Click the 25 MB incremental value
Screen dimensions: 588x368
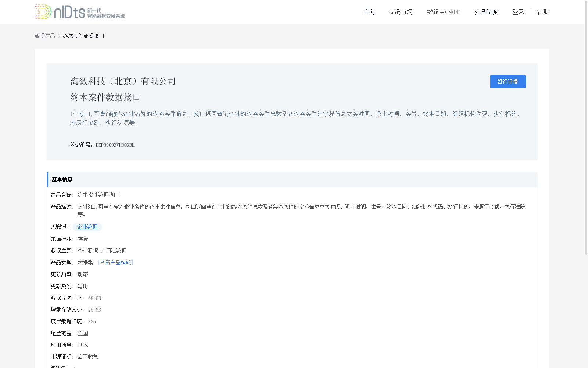(x=94, y=310)
